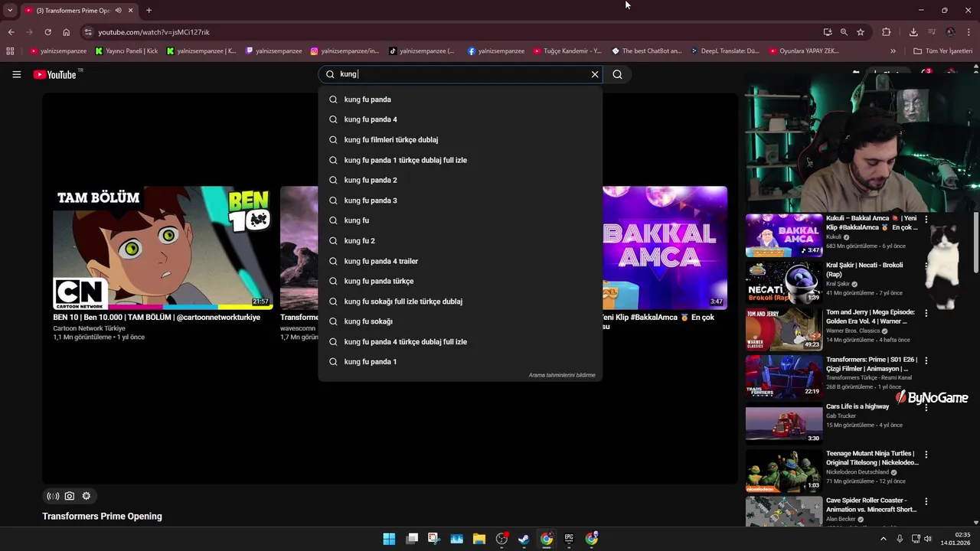Open the BEN 10 TAM BÖLÜM end-screen thumbnail
This screenshot has width=980, height=551.
(162, 247)
